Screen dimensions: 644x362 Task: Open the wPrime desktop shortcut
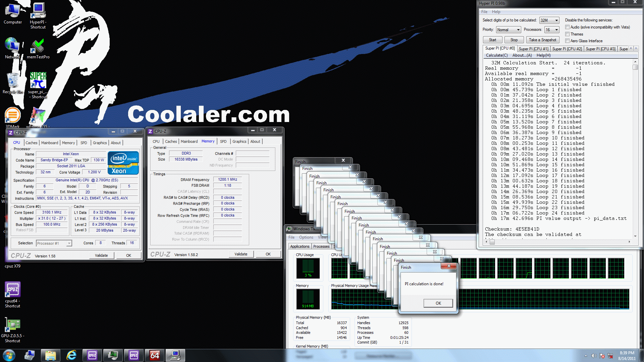[38, 117]
